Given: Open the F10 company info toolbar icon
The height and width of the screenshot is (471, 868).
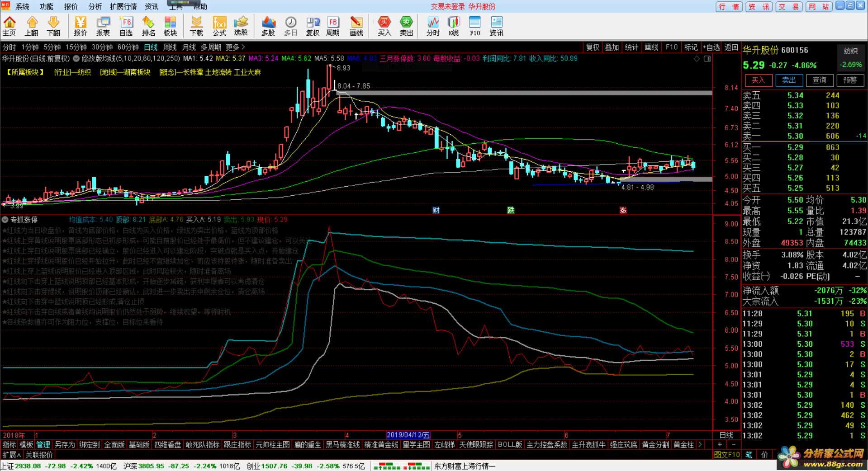Looking at the screenshot, I should coord(475,26).
